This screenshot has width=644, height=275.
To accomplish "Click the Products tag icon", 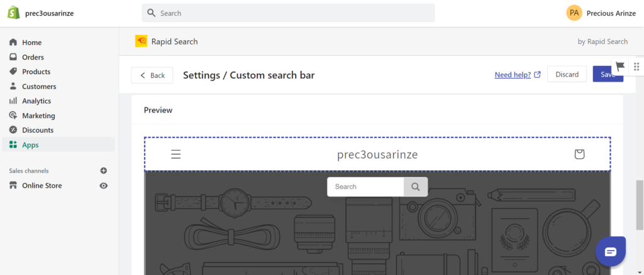I will [13, 72].
